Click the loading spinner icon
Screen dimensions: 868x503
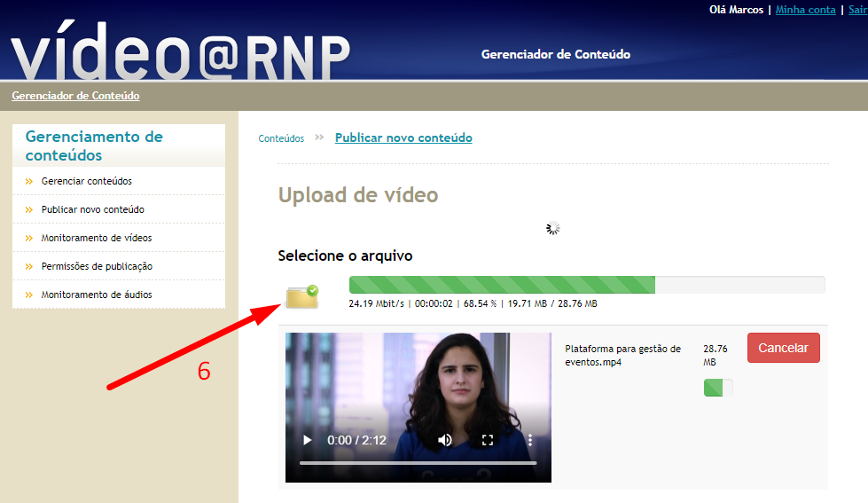point(553,228)
